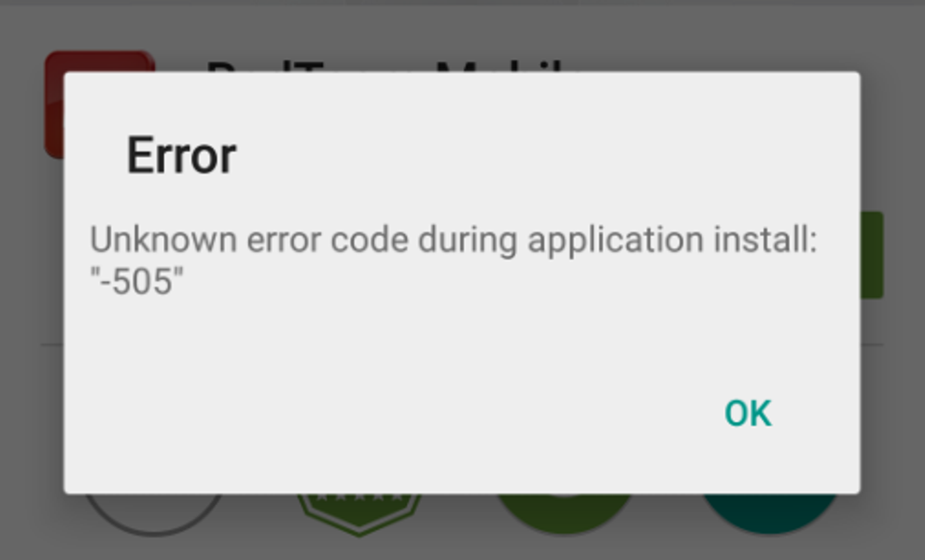Tap the dark green category circle
The image size is (925, 560).
[564, 513]
